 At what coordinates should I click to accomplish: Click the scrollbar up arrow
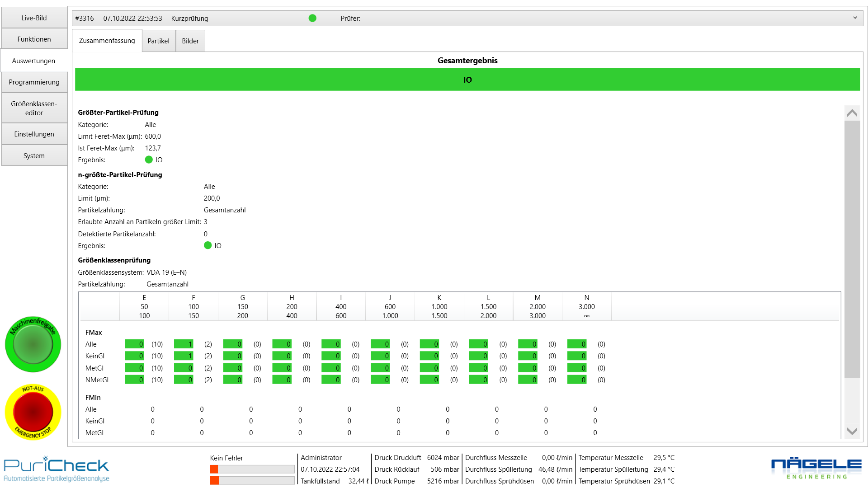coord(852,113)
